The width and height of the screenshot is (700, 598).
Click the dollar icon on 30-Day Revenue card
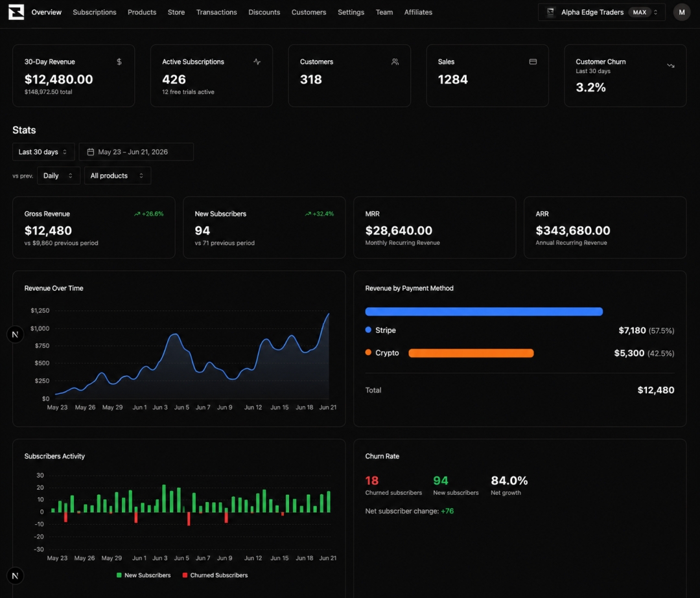click(x=119, y=62)
